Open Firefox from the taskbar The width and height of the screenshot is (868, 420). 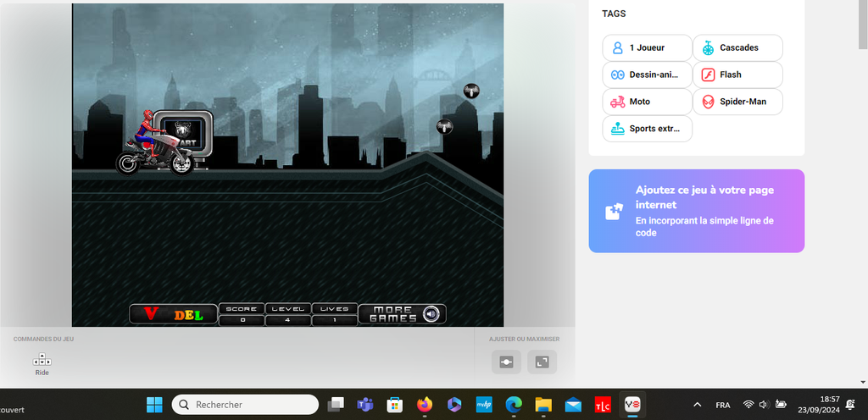pos(424,405)
